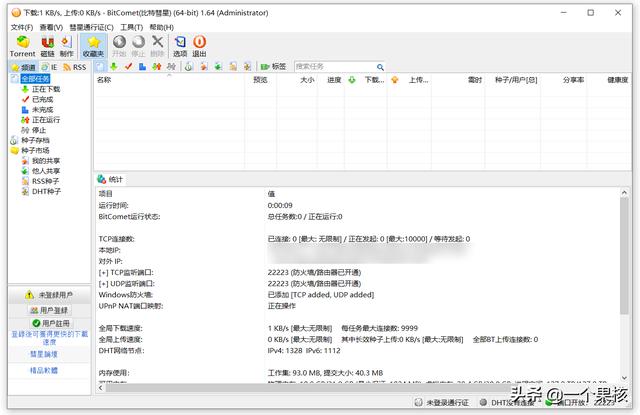Image resolution: width=640 pixels, height=415 pixels.
Task: Select 未完成 in the sidebar tree
Action: [x=42, y=109]
